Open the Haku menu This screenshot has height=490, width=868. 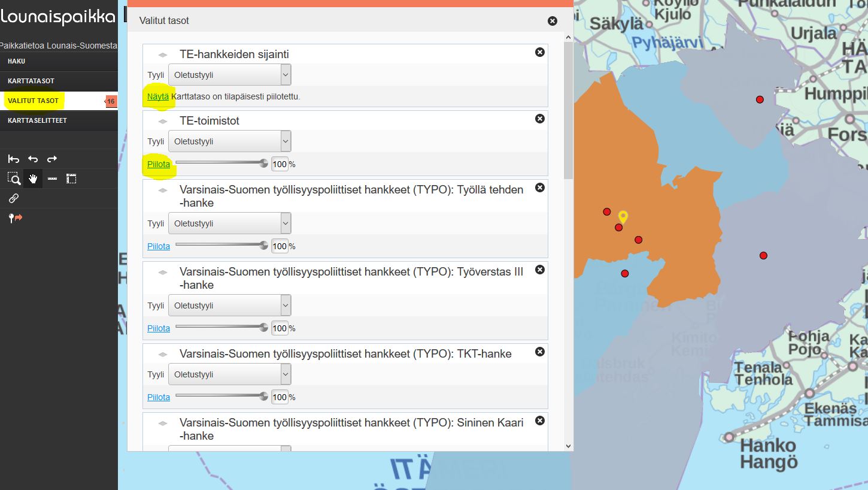(x=59, y=61)
